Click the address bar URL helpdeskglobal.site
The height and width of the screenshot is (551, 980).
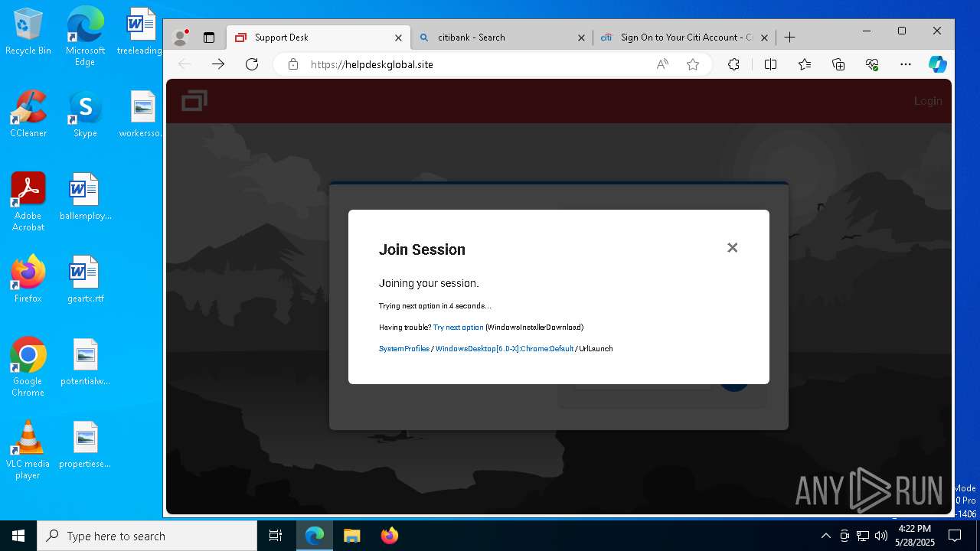coord(372,64)
